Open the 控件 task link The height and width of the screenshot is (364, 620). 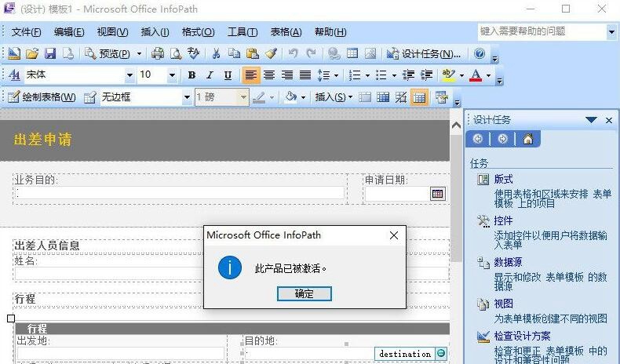click(x=503, y=220)
